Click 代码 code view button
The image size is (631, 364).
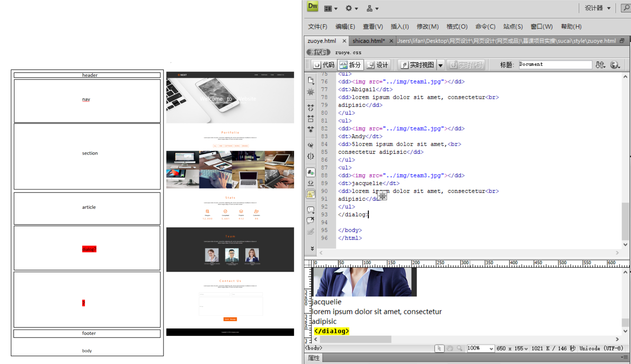[x=324, y=65]
